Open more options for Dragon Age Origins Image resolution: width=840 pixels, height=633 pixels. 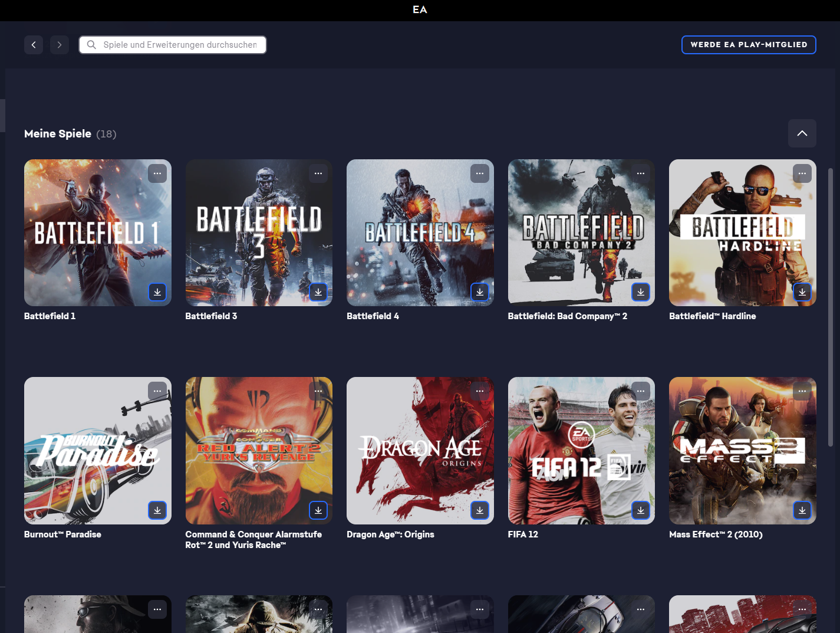pos(480,391)
